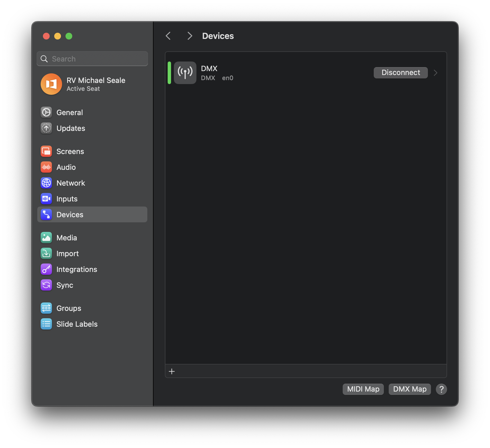Go forward using the right chevron

190,36
